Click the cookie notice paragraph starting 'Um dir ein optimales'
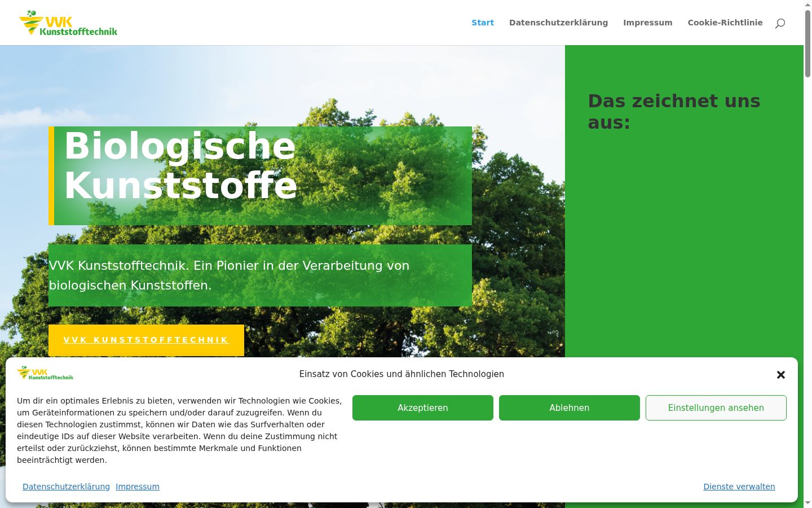Screen dimensions: 812x508 (x=179, y=430)
